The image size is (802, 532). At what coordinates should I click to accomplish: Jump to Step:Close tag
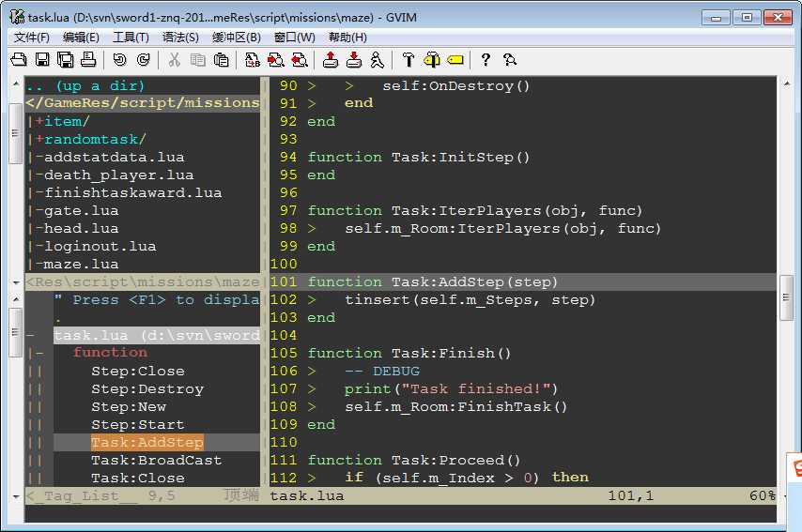138,371
